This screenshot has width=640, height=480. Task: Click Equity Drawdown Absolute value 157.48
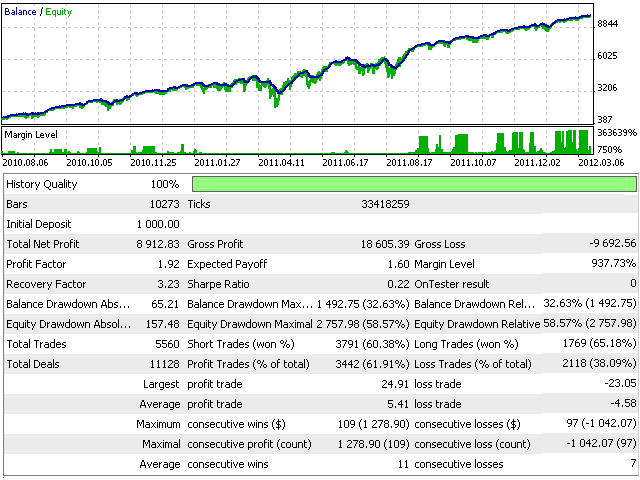click(162, 324)
